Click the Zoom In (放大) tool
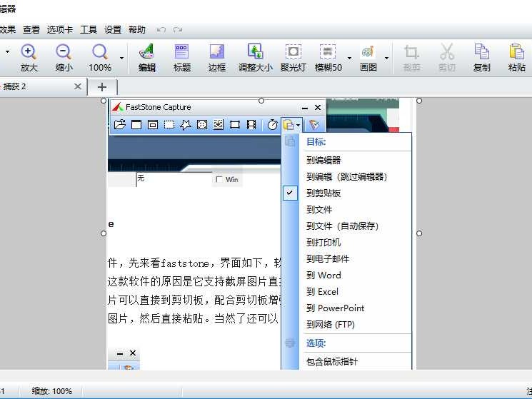 [29, 57]
